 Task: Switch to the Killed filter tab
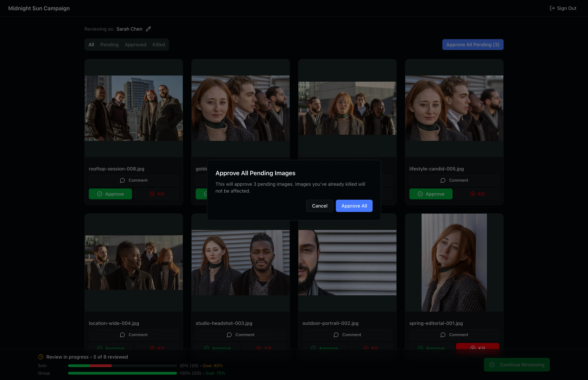[x=159, y=45]
